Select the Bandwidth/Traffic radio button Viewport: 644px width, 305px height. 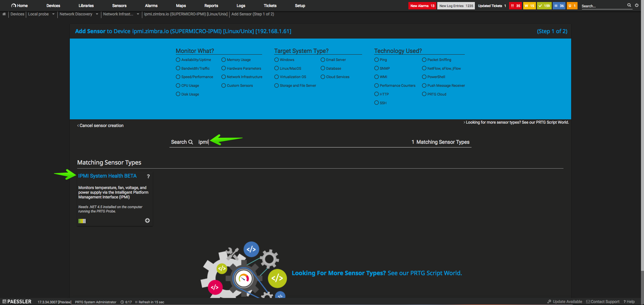pos(178,68)
